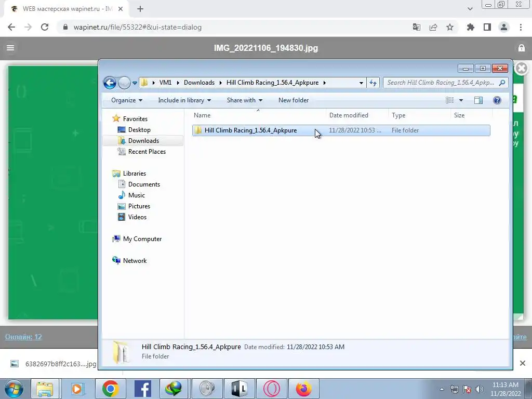The height and width of the screenshot is (399, 532).
Task: Click the Chrome back arrow
Action: click(x=11, y=27)
